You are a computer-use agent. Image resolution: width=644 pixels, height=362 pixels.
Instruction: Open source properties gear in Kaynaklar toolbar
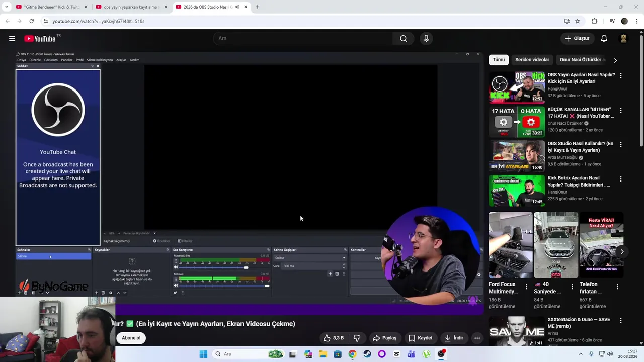pyautogui.click(x=111, y=293)
